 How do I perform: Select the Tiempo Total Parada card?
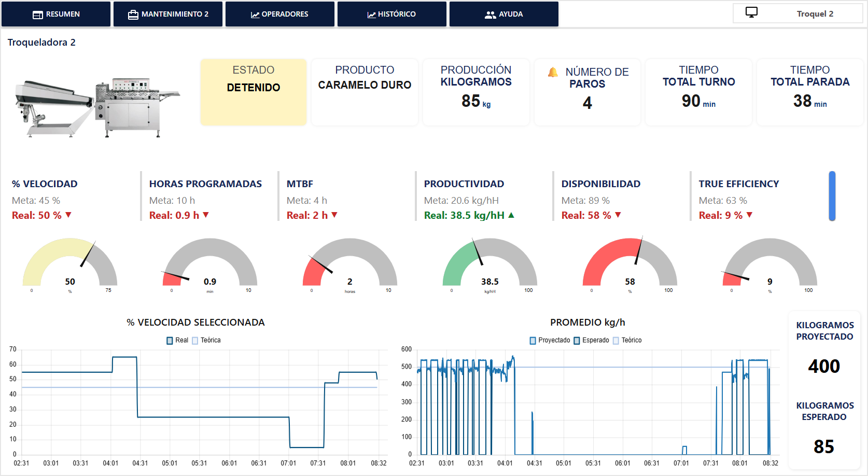click(x=810, y=92)
